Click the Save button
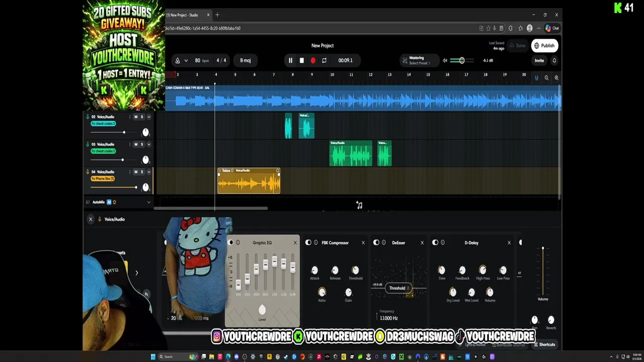This screenshot has width=644, height=362. (x=517, y=46)
